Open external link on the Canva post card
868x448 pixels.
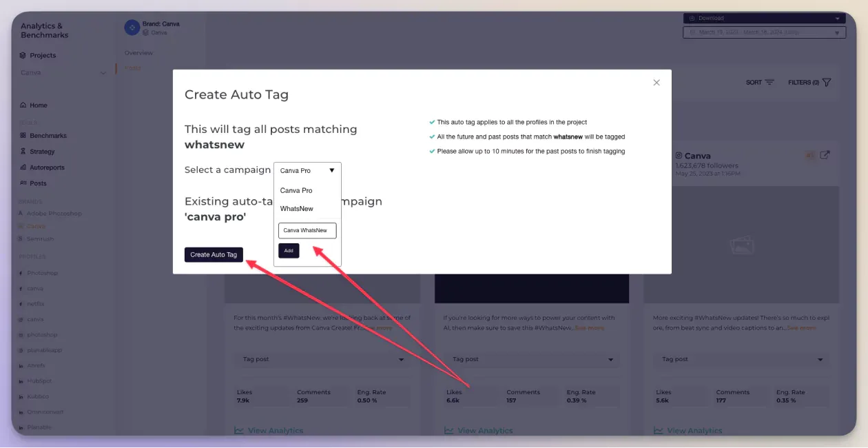[825, 155]
